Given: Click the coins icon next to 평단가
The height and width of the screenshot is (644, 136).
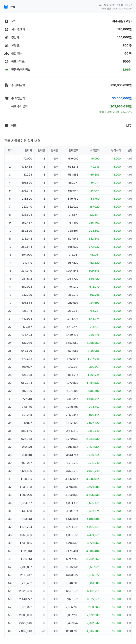Looking at the screenshot, I should pos(6,37).
